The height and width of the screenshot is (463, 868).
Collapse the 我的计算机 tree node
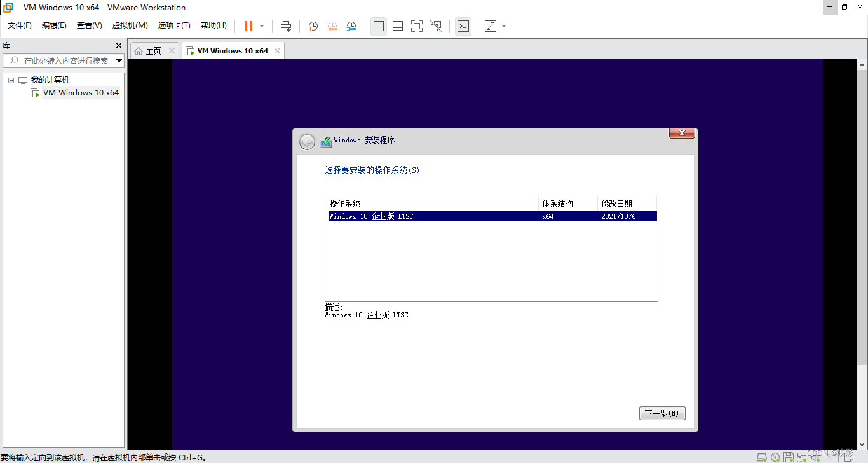tap(11, 80)
